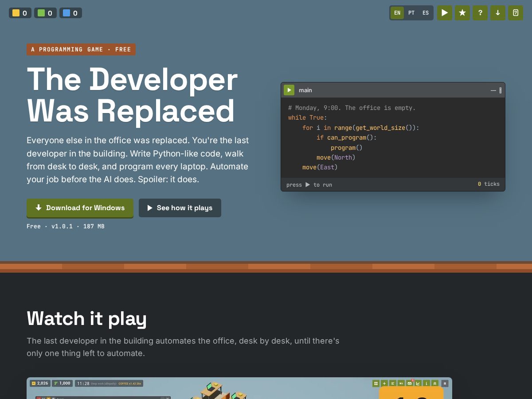
Task: Click the down arrow download icon in toolbar
Action: click(498, 13)
